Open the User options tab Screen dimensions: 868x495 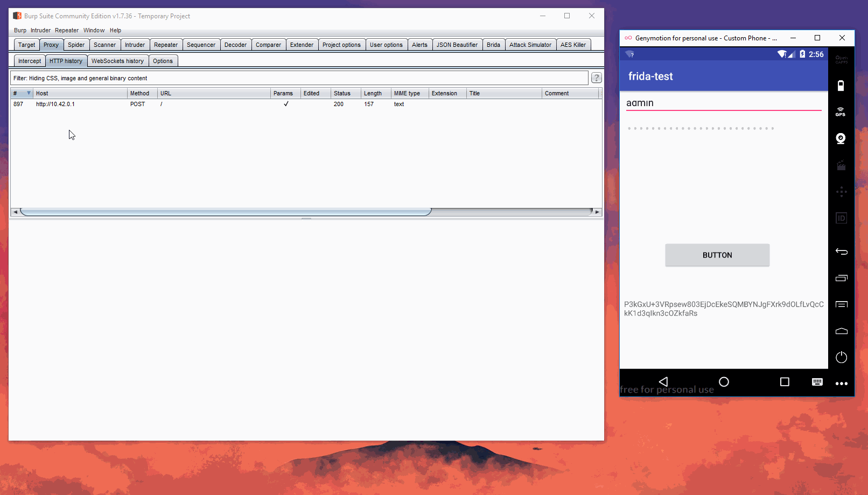[386, 45]
